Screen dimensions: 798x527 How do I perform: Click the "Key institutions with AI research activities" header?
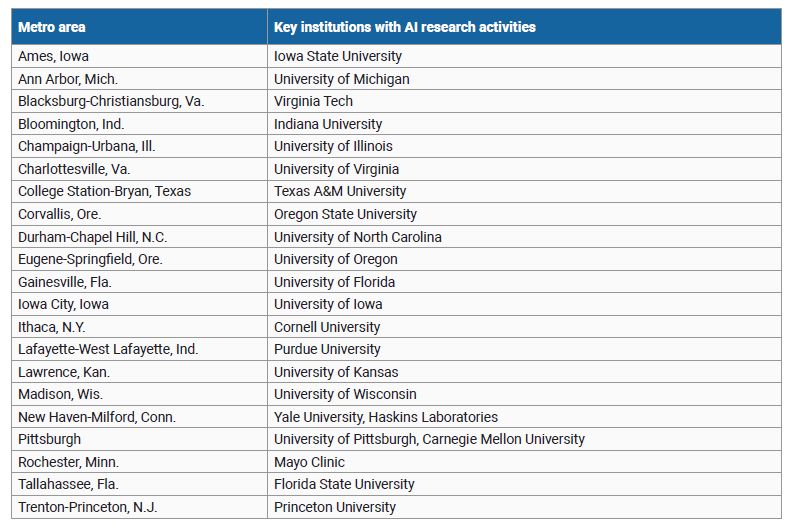pyautogui.click(x=404, y=27)
